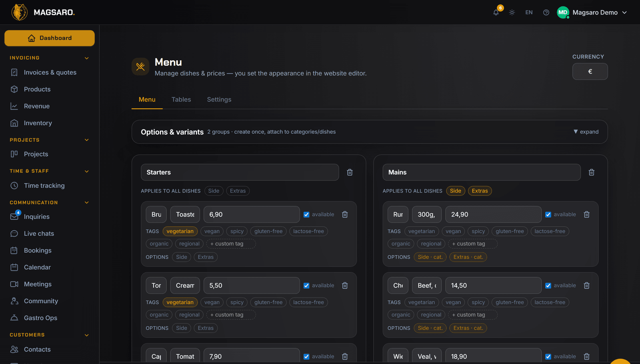
Task: Open Revenue page
Action: point(50,106)
